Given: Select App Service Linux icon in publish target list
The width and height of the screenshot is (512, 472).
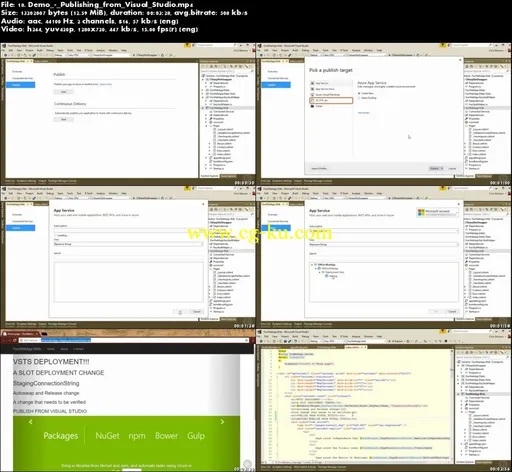Looking at the screenshot, I should [312, 89].
